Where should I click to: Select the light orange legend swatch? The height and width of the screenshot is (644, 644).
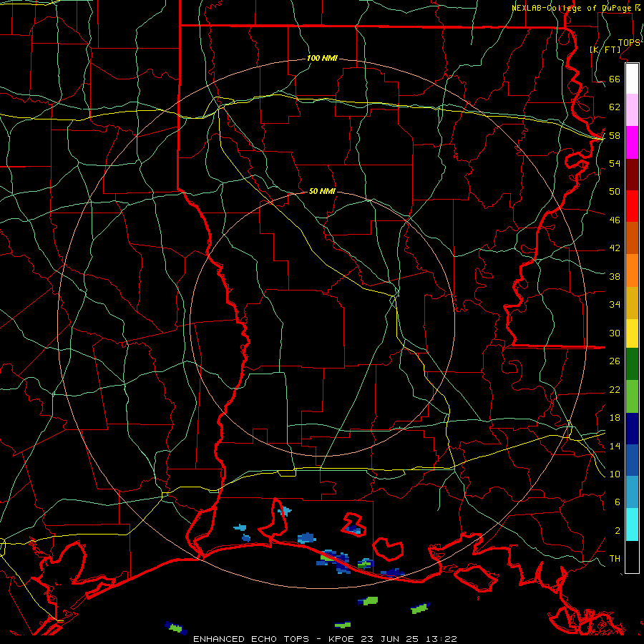tap(632, 270)
